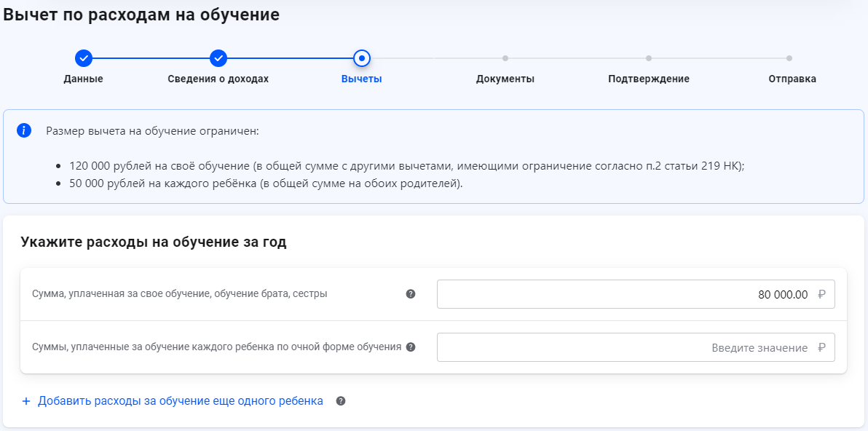
Task: Go to the Сведения о доходах step label
Action: click(218, 79)
